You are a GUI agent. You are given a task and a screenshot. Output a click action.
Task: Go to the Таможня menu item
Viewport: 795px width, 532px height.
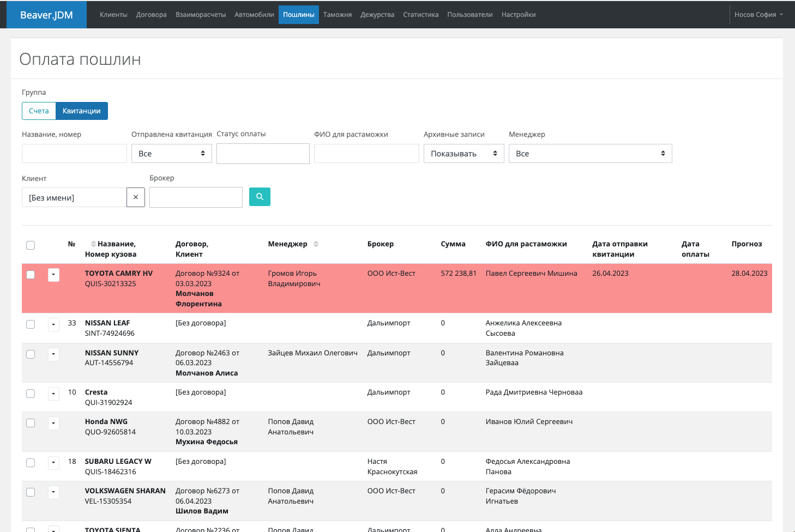337,15
